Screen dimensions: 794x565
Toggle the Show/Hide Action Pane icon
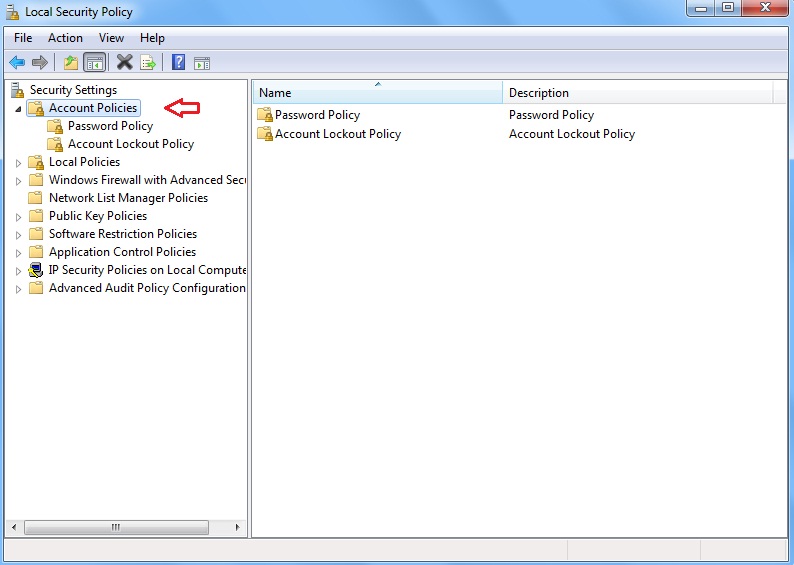(x=201, y=62)
